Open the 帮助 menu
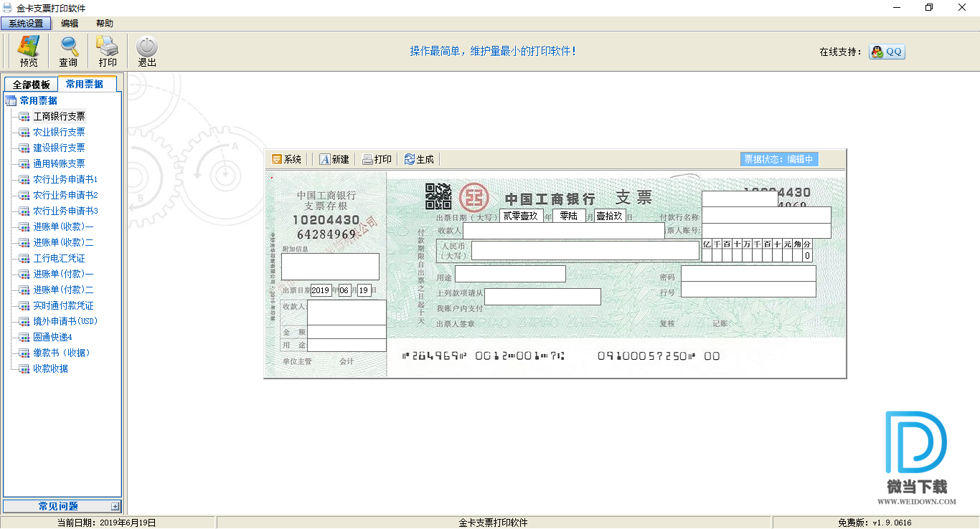The height and width of the screenshot is (529, 980). click(105, 24)
